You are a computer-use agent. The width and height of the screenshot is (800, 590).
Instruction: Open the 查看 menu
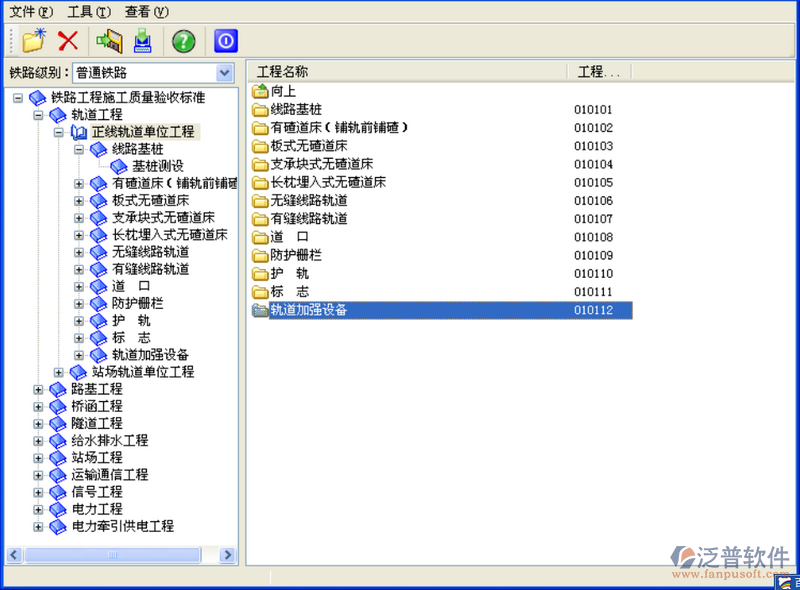click(146, 11)
